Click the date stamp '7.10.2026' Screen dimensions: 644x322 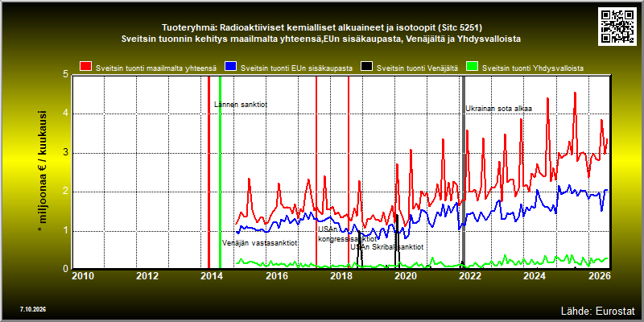pos(32,309)
